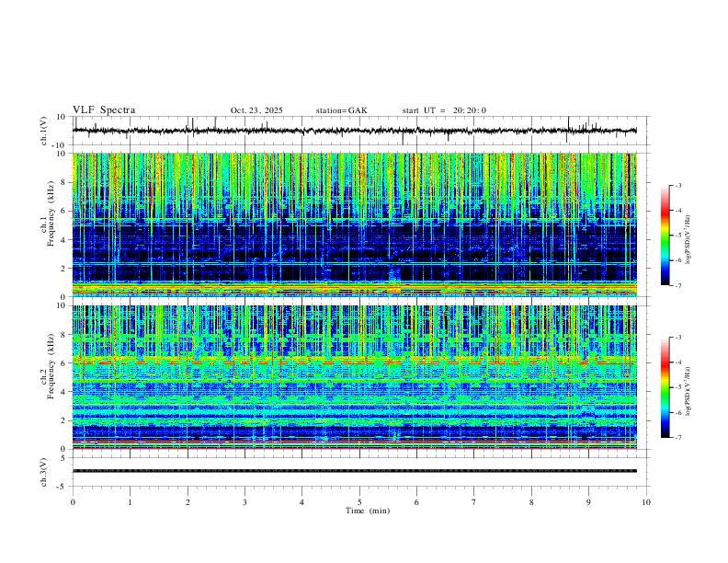Click time axis tick label "9"
This screenshot has height=563, width=728.
[588, 502]
